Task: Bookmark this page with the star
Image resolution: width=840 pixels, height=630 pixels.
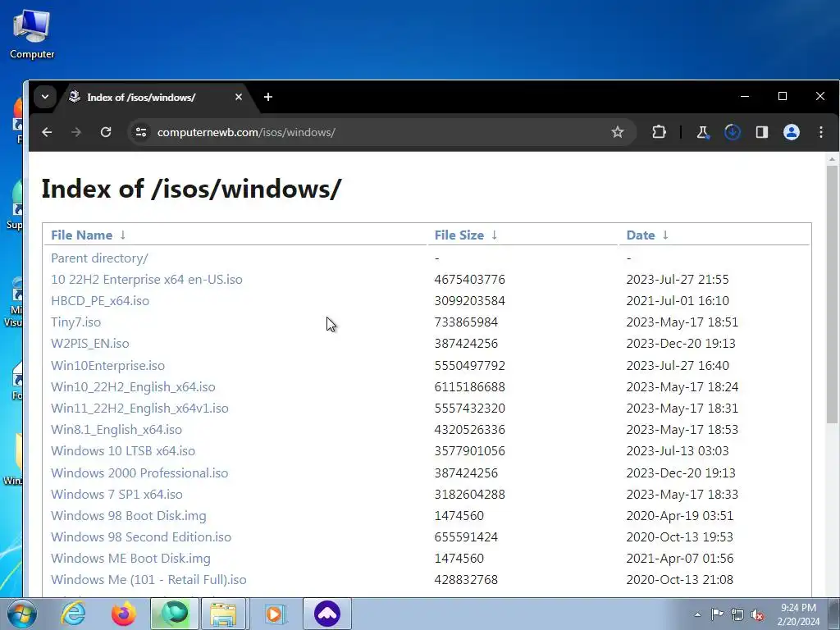Action: [x=617, y=132]
